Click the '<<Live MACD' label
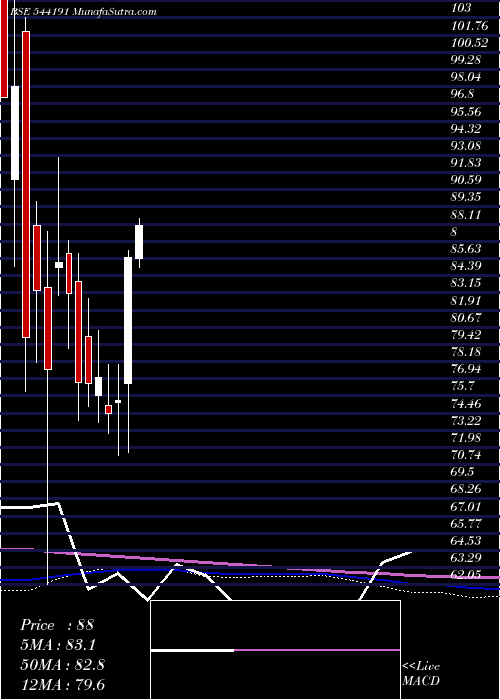This screenshot has height=700, width=500. [x=421, y=674]
